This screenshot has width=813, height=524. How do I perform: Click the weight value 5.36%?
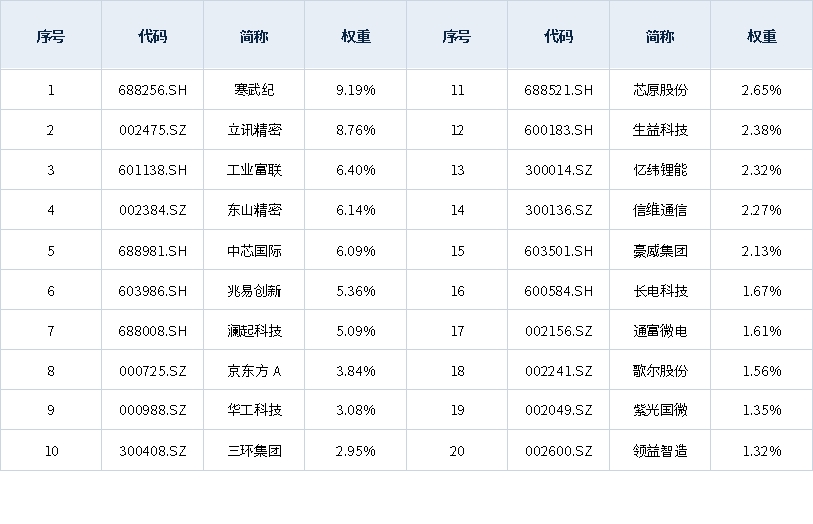tap(356, 291)
